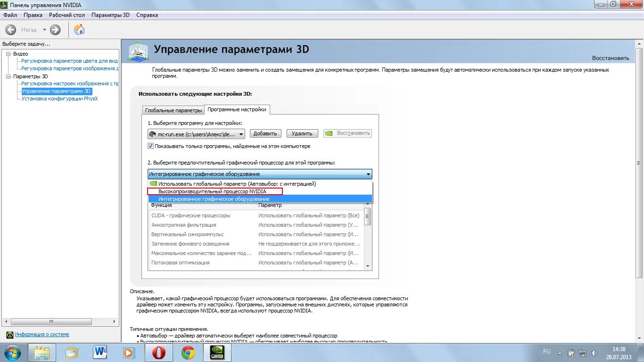
Task: Click the Добавить button
Action: (x=265, y=133)
